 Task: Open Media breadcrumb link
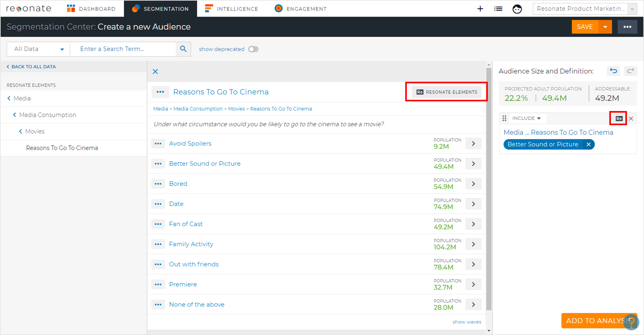(x=161, y=109)
